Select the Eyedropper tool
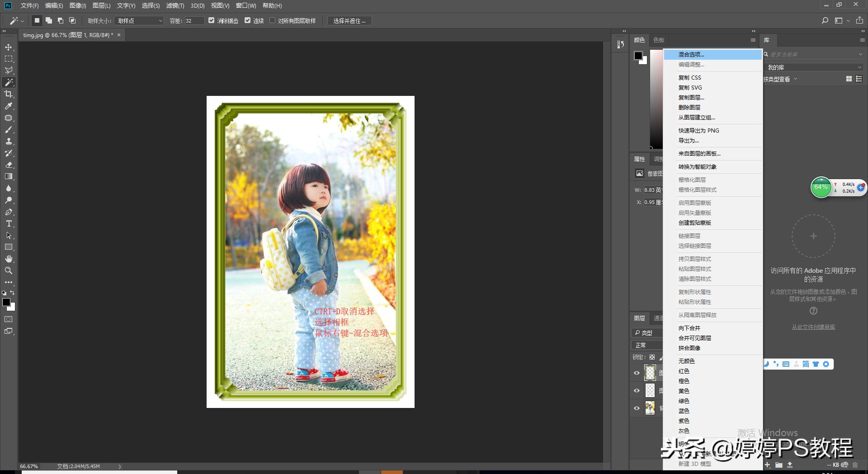Viewport: 868px width, 474px height. pos(9,106)
